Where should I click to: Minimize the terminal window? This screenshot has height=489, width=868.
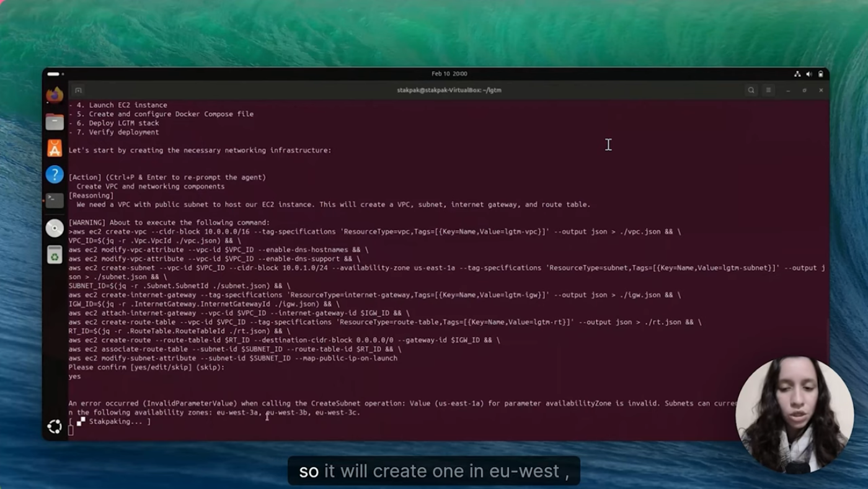(788, 90)
